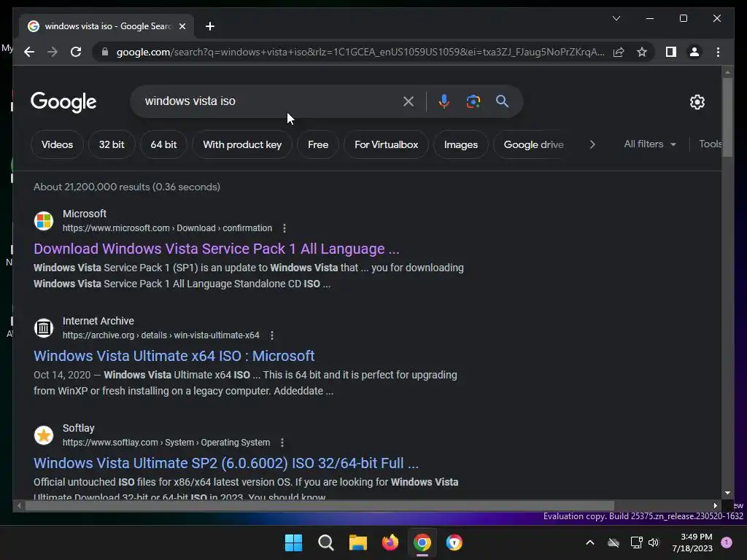
Task: Click the softlay.com result URL
Action: (x=166, y=443)
